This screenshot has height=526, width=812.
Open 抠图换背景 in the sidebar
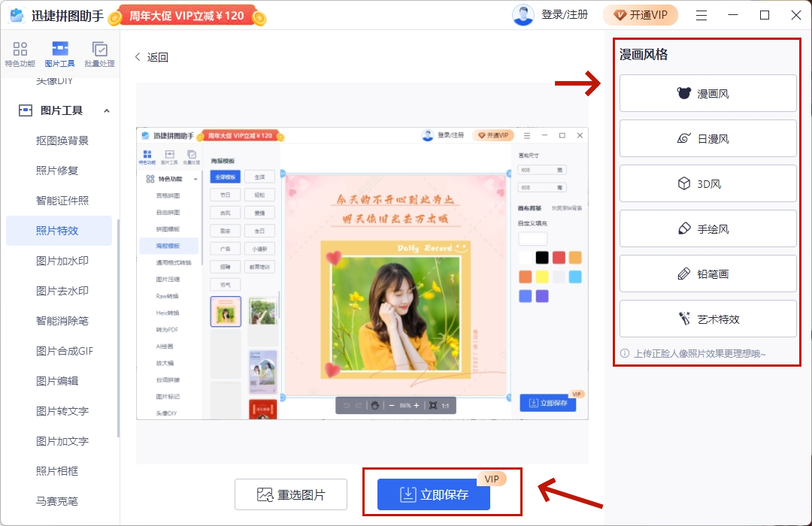(x=62, y=141)
